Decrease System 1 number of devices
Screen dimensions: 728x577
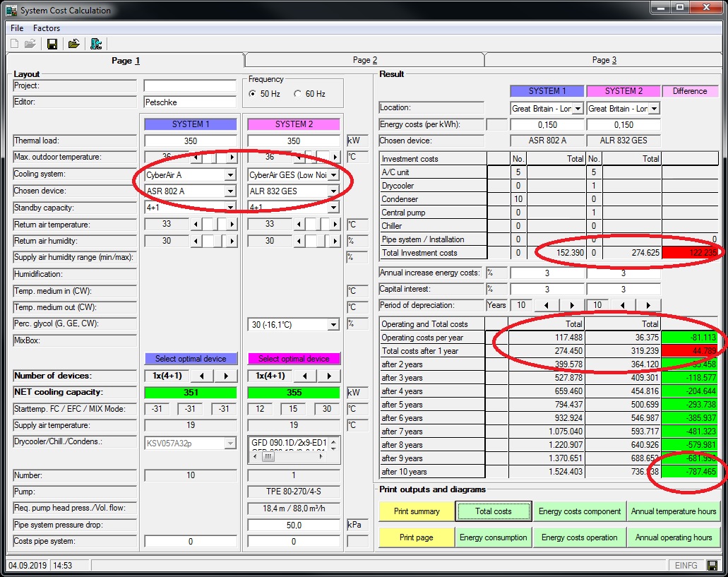(201, 376)
